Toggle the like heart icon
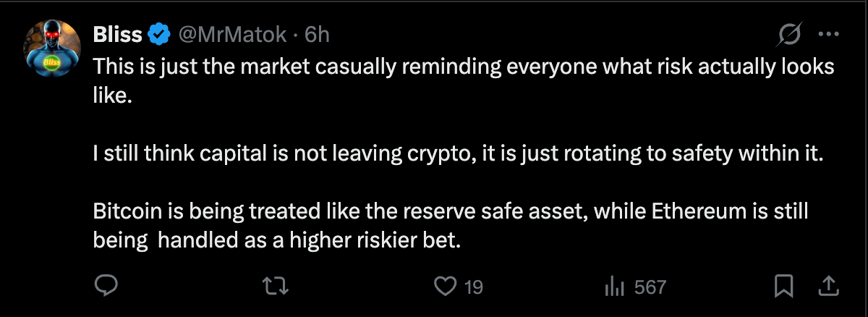 tap(443, 287)
